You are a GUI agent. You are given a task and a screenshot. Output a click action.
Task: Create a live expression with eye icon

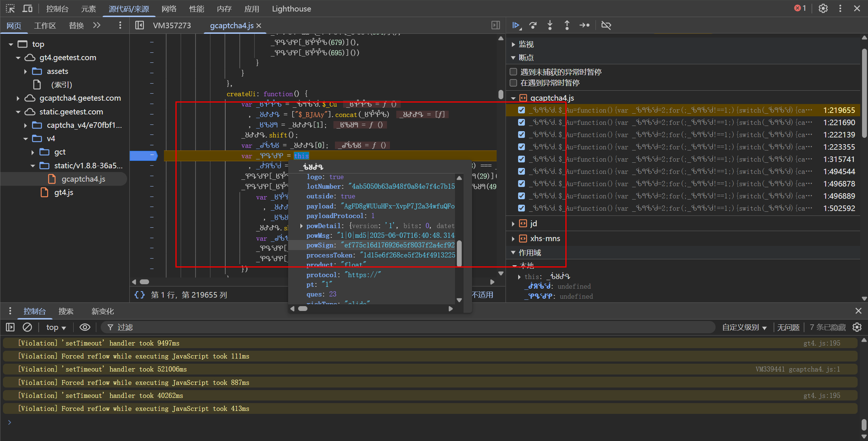(x=85, y=327)
